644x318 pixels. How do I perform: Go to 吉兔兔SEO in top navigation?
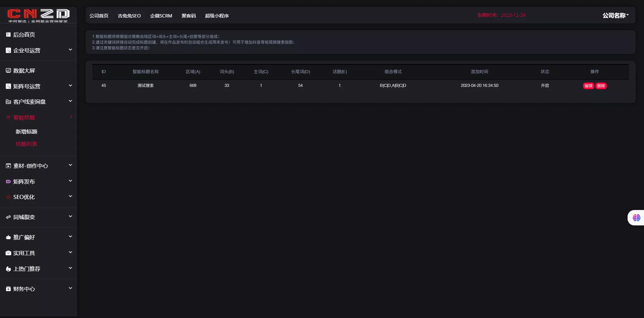129,16
